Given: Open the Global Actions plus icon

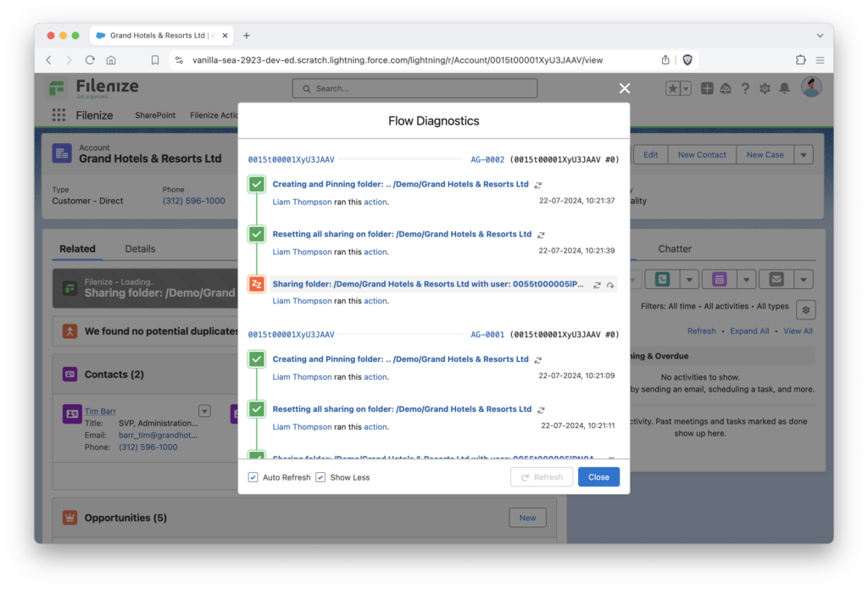Looking at the screenshot, I should pyautogui.click(x=707, y=88).
